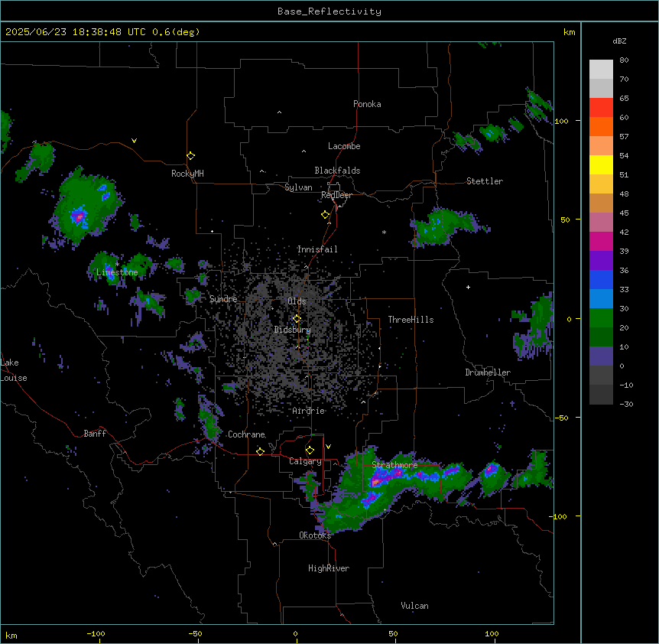Pick the blue 33-36 dBZ legend swatch
Viewport: 659px width, 644px height.
pyautogui.click(x=601, y=279)
